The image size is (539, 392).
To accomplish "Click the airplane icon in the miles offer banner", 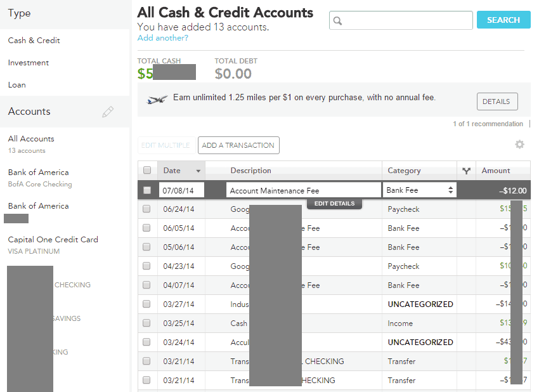I will (158, 100).
